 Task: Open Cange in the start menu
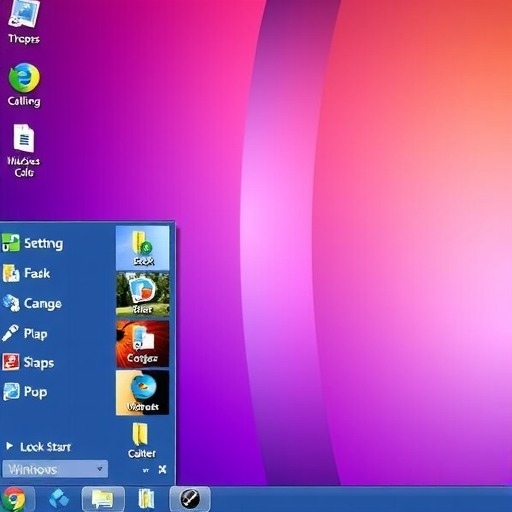pos(32,303)
